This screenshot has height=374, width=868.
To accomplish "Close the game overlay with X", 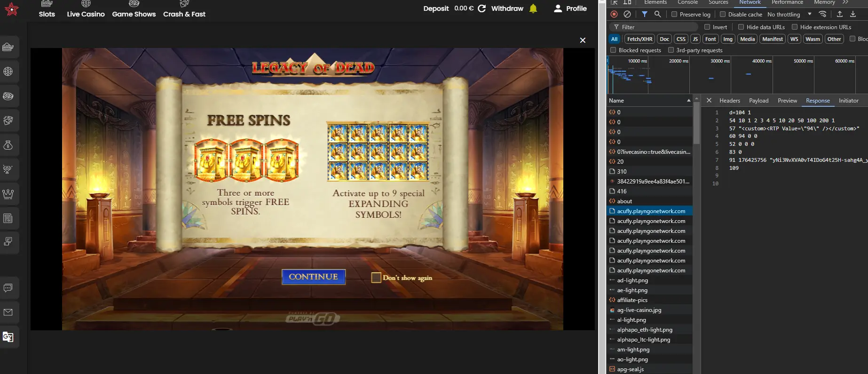I will click(583, 40).
